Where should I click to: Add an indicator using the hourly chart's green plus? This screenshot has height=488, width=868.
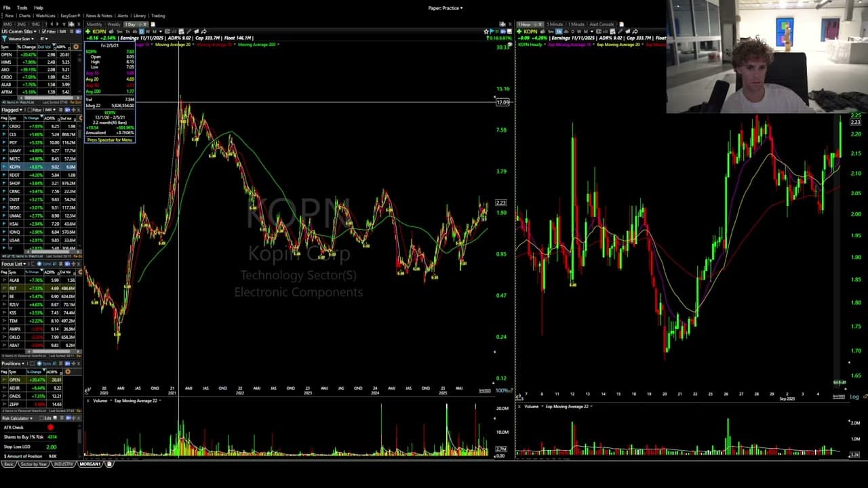coord(520,31)
